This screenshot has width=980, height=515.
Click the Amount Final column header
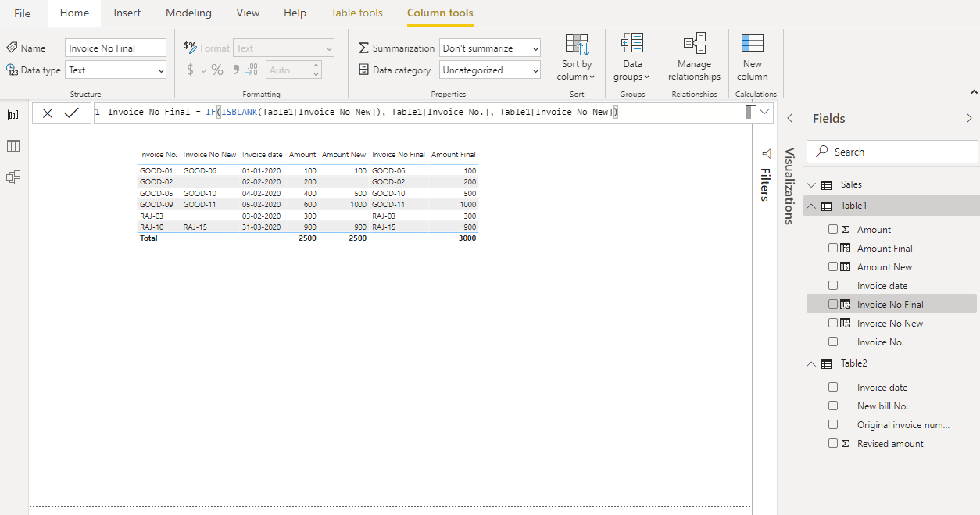[x=453, y=155]
